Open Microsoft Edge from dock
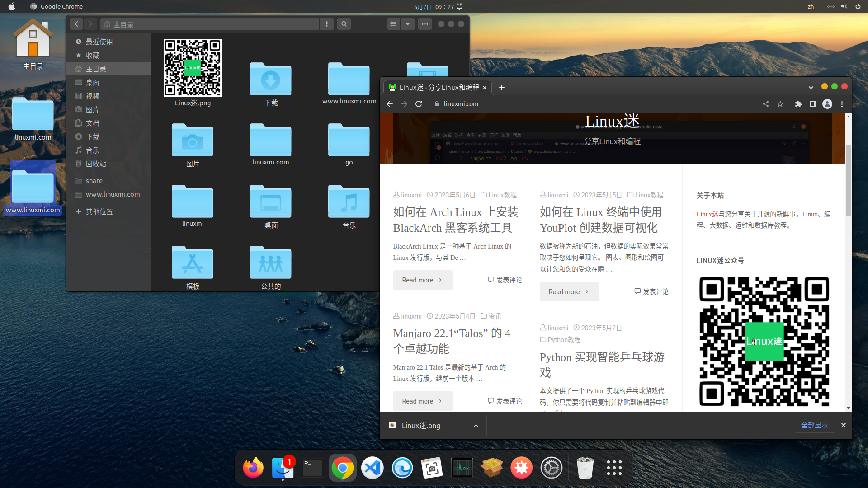 tap(402, 468)
